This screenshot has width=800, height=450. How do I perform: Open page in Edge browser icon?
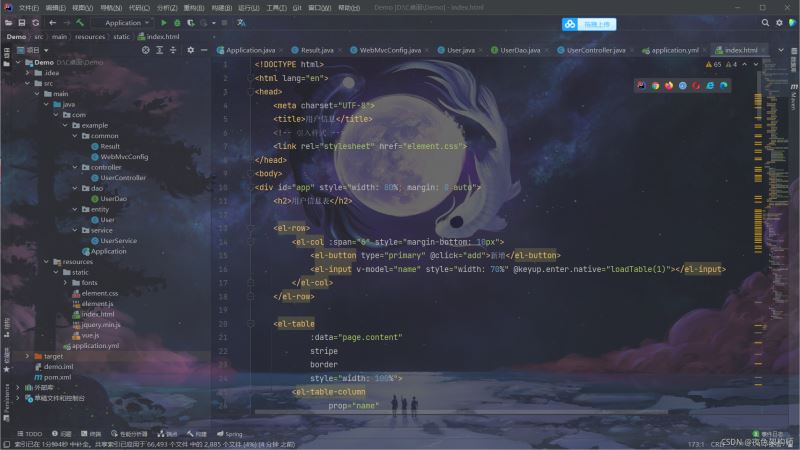(723, 86)
